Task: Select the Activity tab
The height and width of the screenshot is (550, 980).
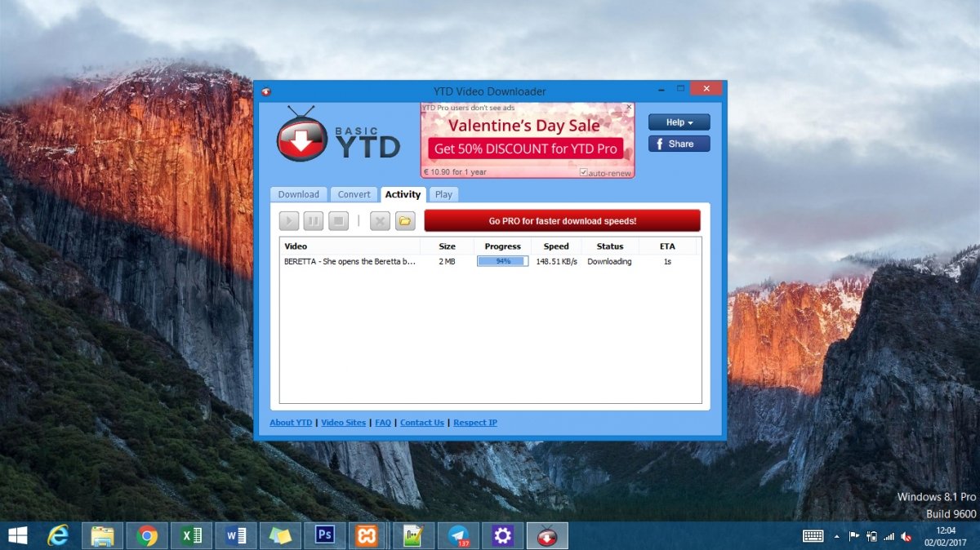Action: (x=403, y=194)
